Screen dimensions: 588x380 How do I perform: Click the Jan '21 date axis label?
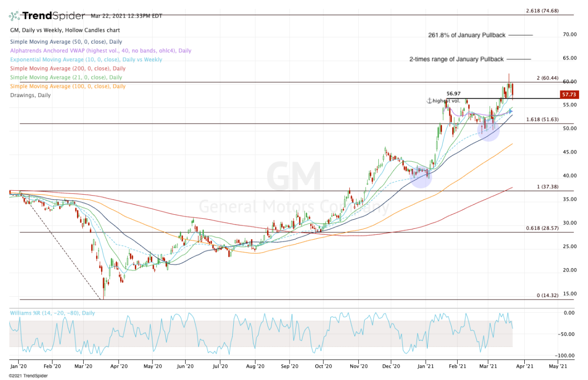[x=426, y=366]
